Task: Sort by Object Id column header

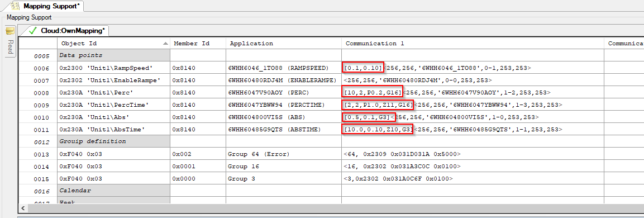Action: click(x=113, y=43)
